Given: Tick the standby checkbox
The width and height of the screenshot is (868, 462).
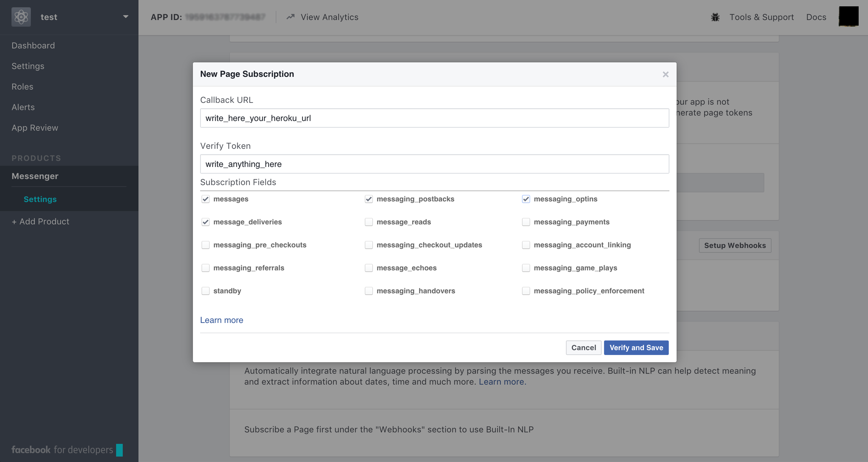Looking at the screenshot, I should pyautogui.click(x=205, y=291).
